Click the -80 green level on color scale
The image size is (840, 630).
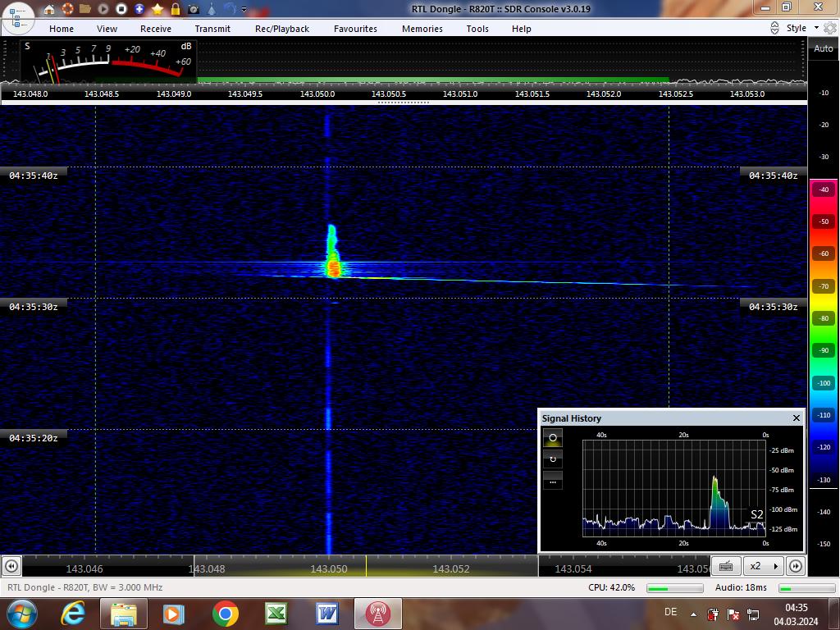pos(824,318)
